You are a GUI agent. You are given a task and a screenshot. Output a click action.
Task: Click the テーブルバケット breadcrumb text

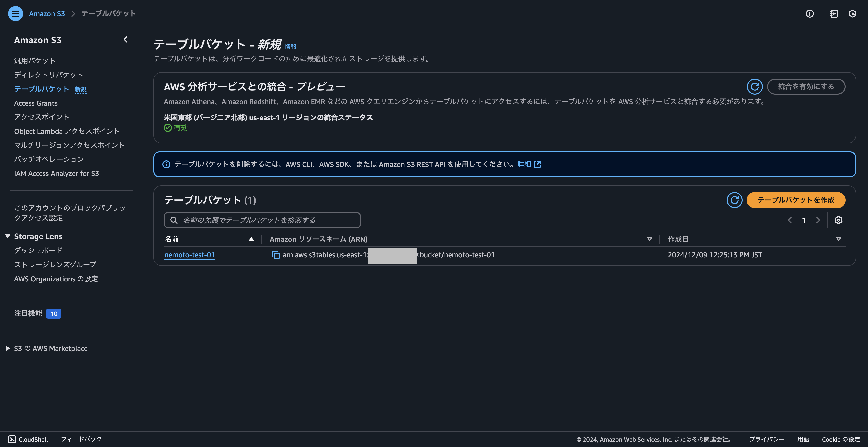coord(109,14)
